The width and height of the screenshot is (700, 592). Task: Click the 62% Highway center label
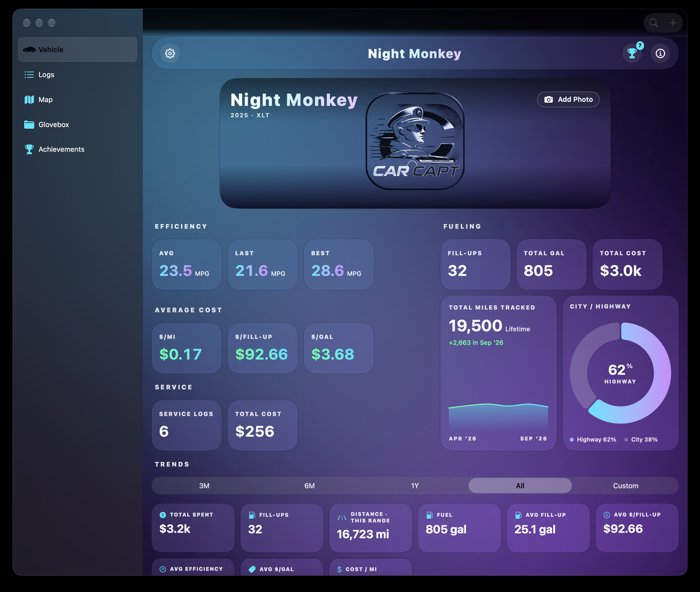[x=621, y=373]
